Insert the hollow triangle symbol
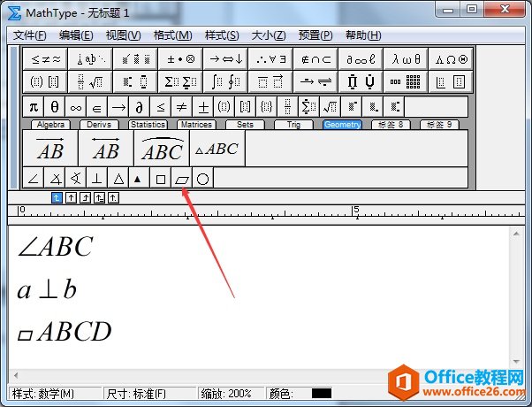This screenshot has width=532, height=407. (x=118, y=178)
